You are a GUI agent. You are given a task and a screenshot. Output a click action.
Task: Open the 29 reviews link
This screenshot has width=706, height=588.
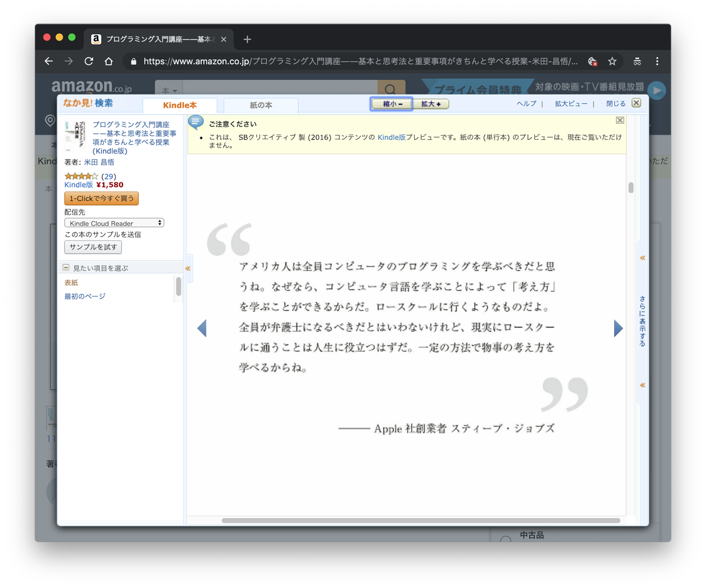(108, 176)
